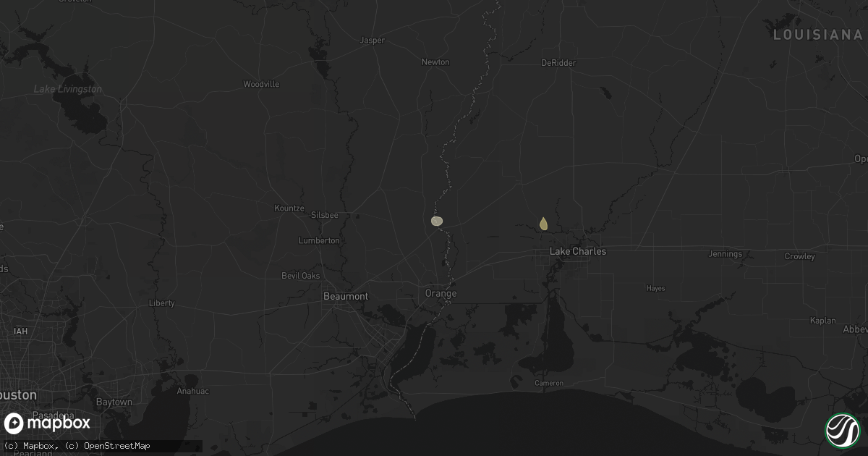Click the Lake Charles city label
Viewport: 868px width, 456px height.
coord(578,251)
